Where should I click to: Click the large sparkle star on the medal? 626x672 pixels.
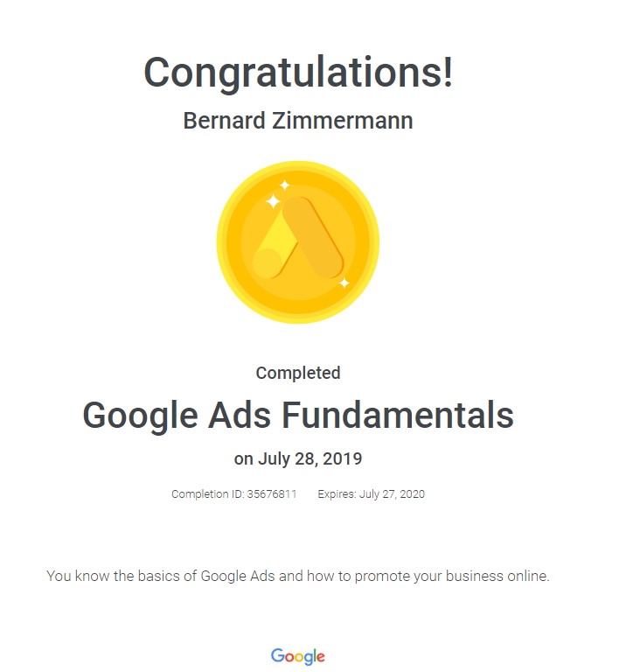(x=273, y=201)
